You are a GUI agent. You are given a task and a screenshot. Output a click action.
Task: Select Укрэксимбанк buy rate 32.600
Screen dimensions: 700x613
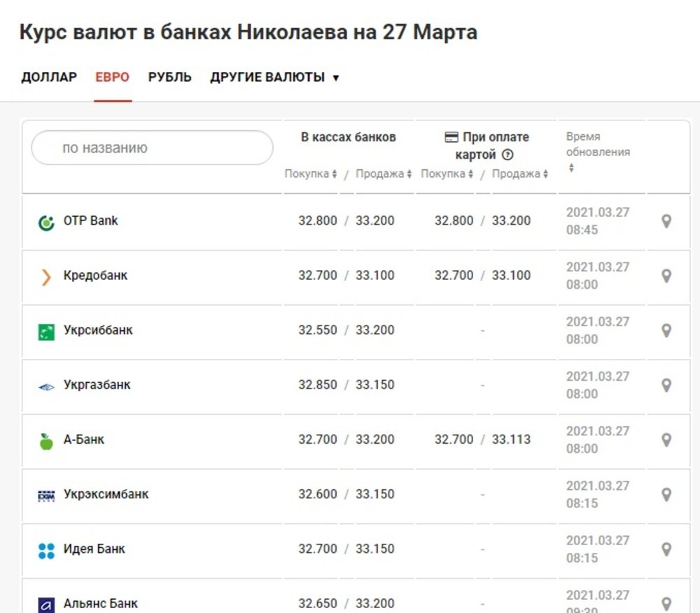coord(318,494)
